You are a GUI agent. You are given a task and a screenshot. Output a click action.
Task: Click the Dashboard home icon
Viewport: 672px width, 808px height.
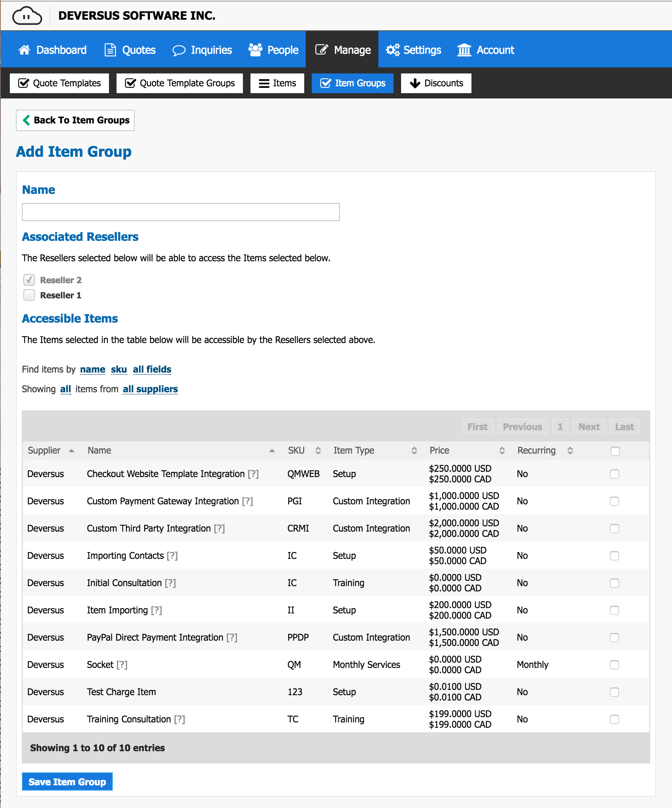pos(24,50)
